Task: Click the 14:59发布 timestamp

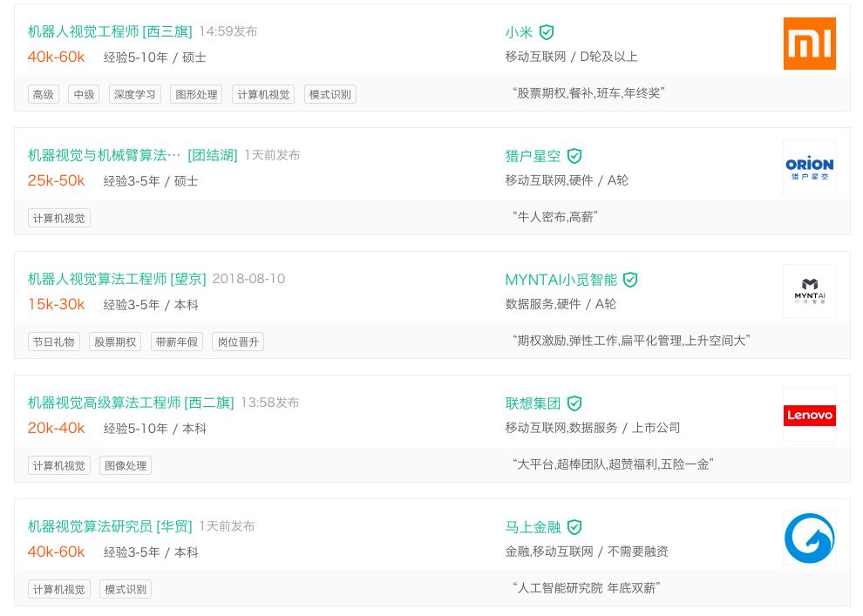Action: (x=228, y=31)
